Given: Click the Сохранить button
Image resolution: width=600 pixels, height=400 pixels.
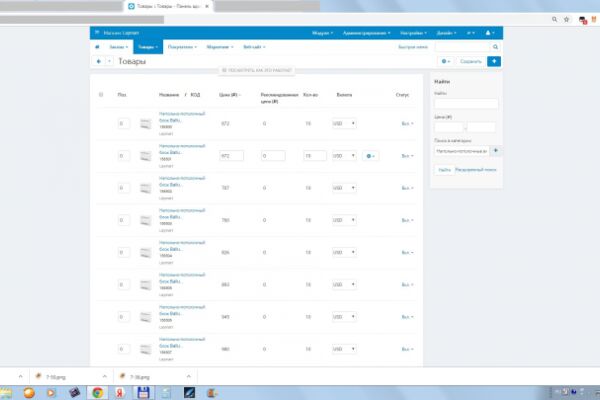Looking at the screenshot, I should 471,61.
